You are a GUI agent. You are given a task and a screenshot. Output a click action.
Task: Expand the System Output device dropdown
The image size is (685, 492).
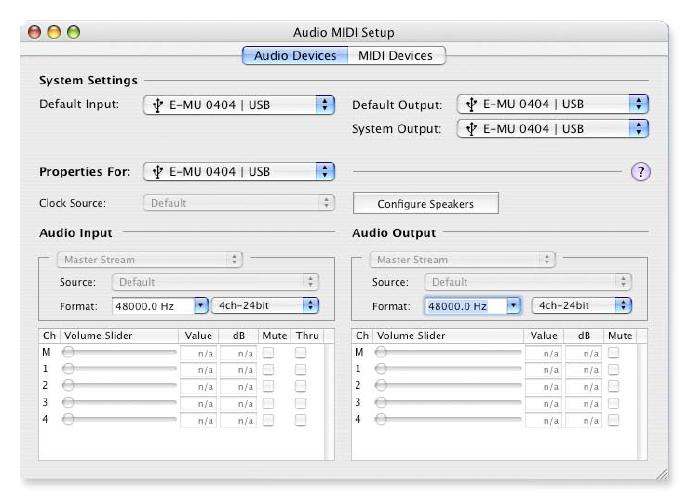click(553, 128)
